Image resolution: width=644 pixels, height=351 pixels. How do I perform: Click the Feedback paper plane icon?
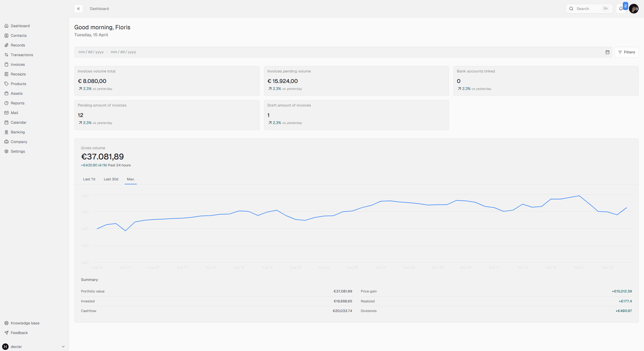click(6, 333)
